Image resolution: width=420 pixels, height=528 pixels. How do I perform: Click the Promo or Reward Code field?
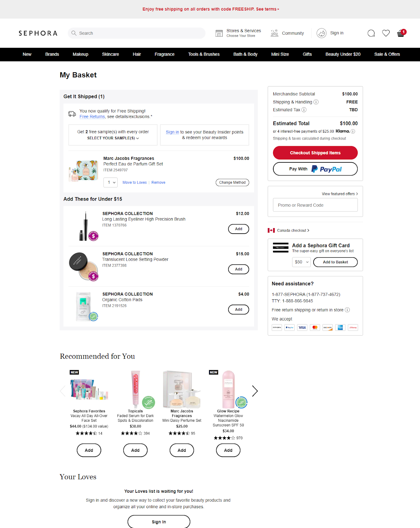coord(315,205)
